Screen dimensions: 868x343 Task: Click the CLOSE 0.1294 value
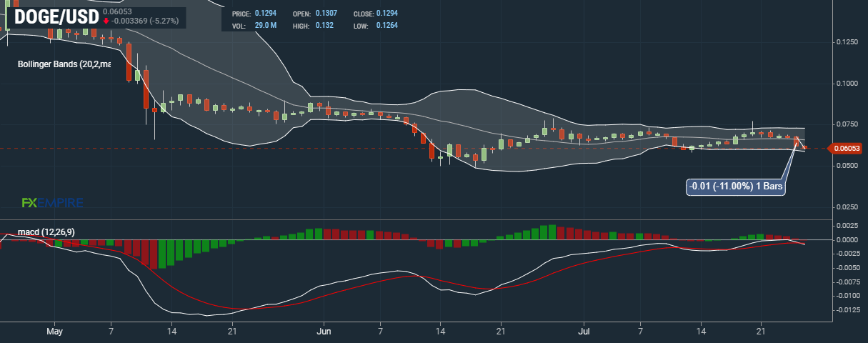click(x=389, y=14)
